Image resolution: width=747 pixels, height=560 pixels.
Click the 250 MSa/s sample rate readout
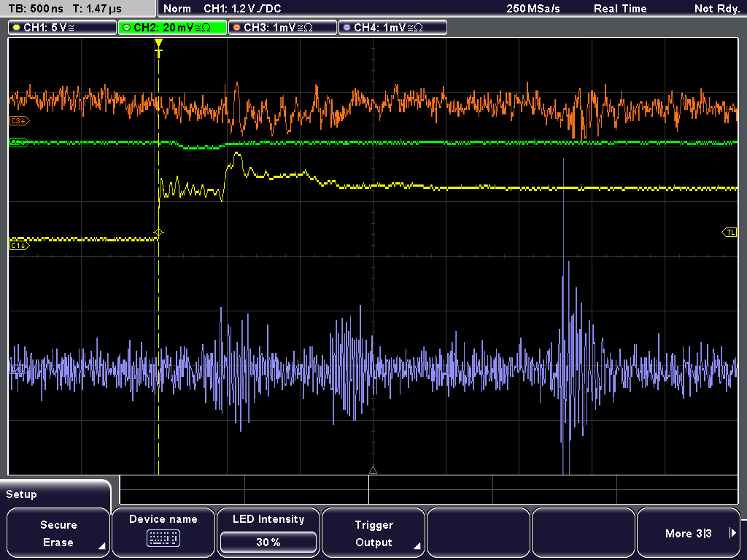(x=533, y=9)
